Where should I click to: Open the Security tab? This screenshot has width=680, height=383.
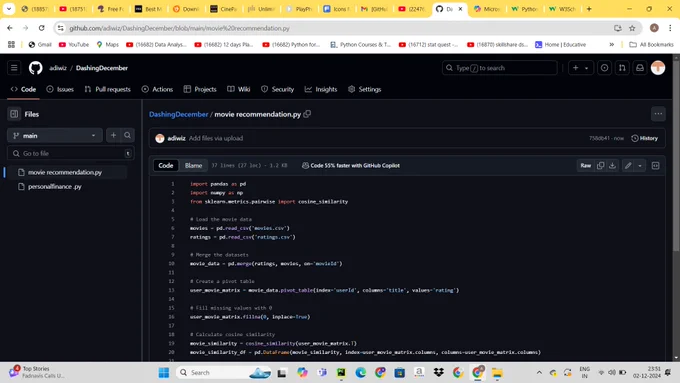pyautogui.click(x=278, y=89)
